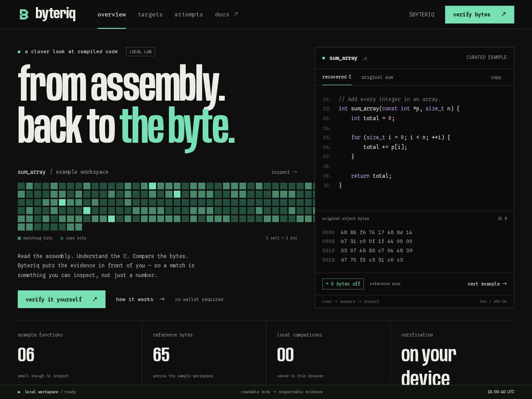Click the sum_array example workspace heading
This screenshot has width=532, height=399.
pyautogui.click(x=63, y=172)
